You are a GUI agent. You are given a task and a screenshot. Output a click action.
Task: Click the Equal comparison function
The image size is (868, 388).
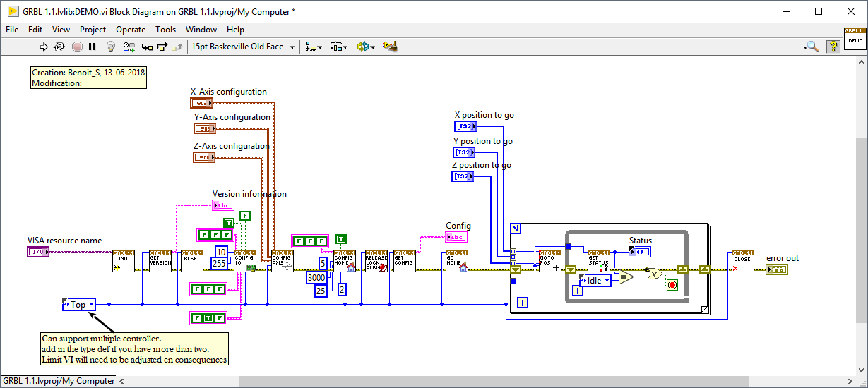(x=625, y=278)
